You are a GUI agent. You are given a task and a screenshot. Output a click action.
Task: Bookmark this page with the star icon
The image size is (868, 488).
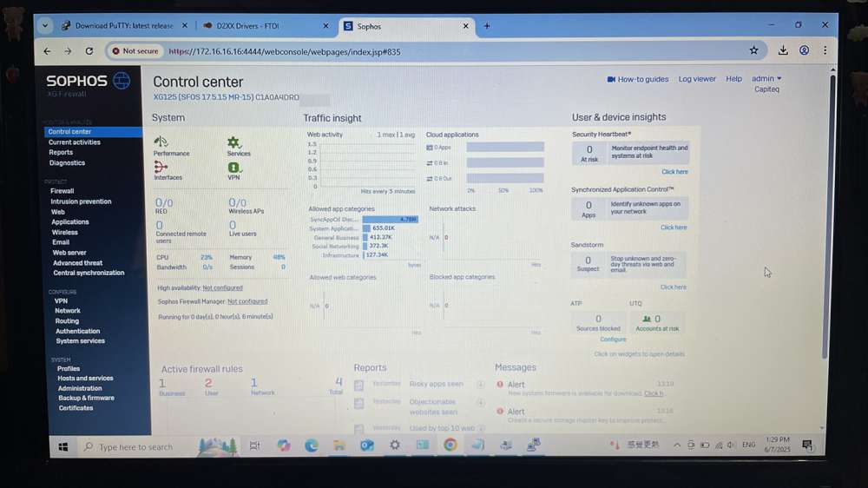[x=753, y=50]
